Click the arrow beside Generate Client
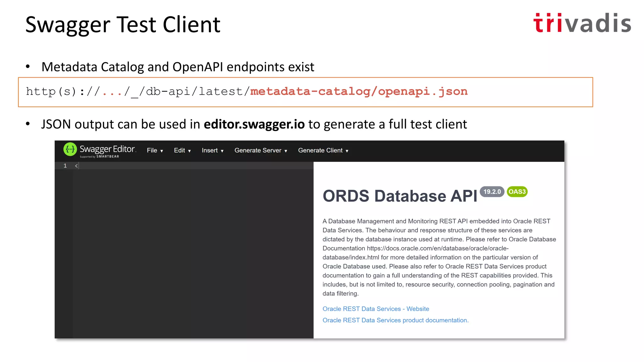 [347, 151]
